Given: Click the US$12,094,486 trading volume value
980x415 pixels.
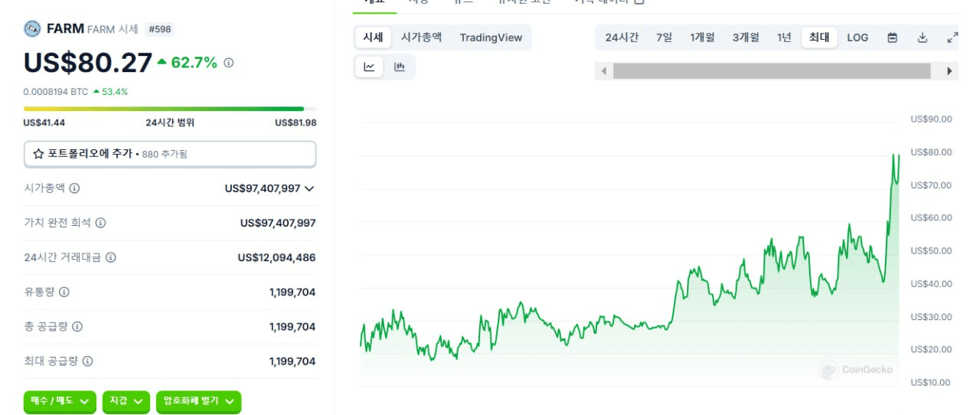Looking at the screenshot, I should pyautogui.click(x=276, y=257).
